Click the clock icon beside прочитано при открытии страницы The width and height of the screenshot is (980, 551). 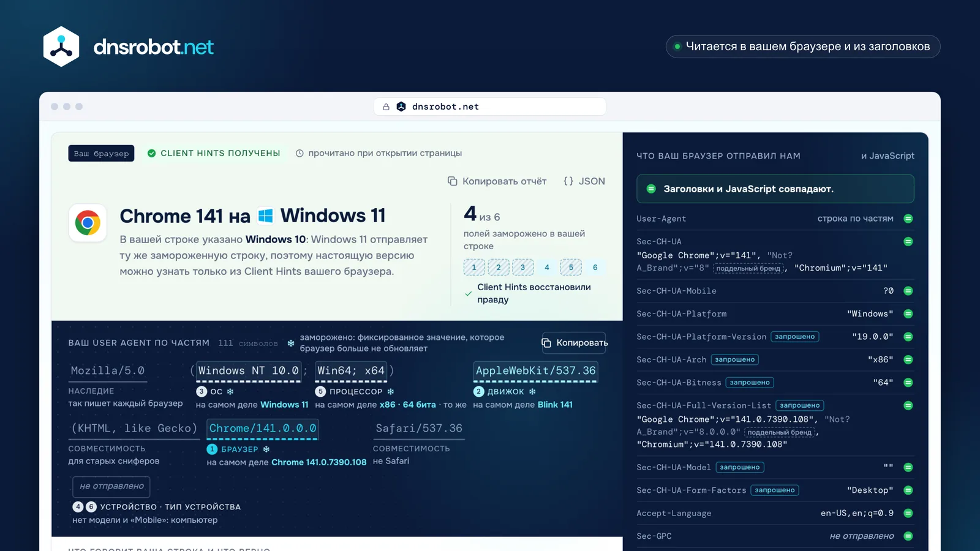click(300, 154)
